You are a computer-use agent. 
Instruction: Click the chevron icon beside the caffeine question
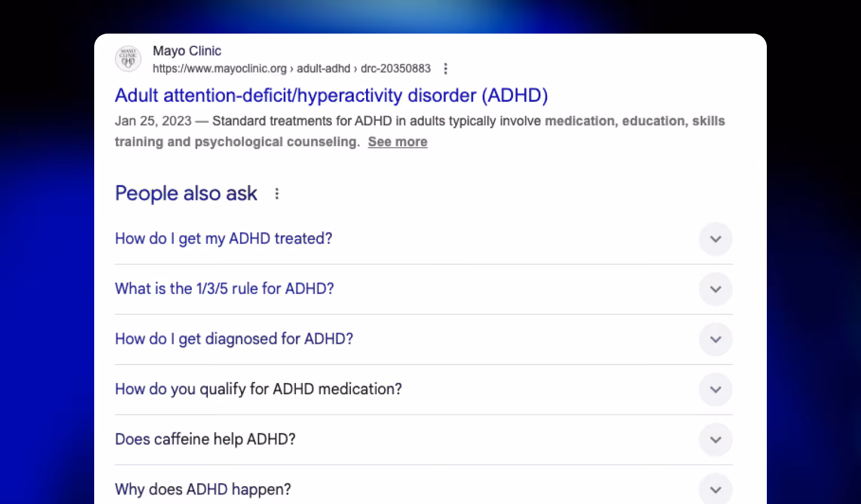(716, 440)
